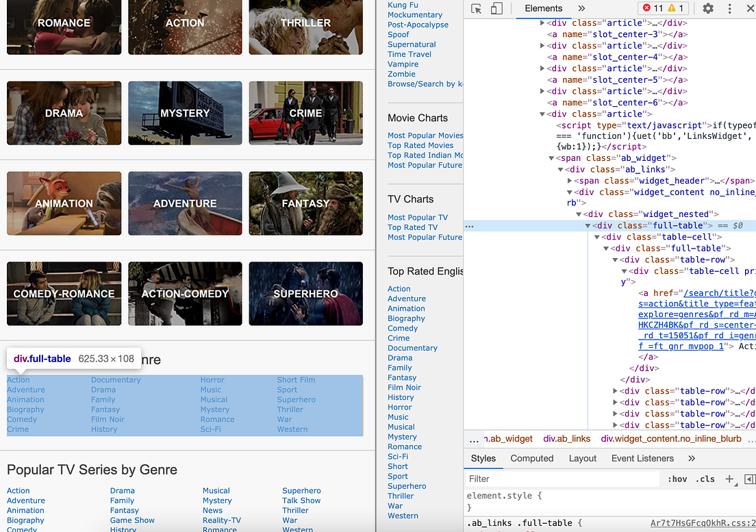Open the Top Rated TV link
Screen dimensions: 756x532
tap(412, 227)
